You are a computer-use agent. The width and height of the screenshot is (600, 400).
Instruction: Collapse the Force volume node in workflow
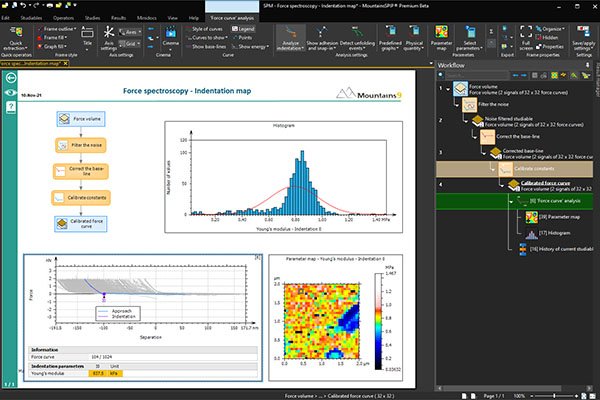click(448, 89)
